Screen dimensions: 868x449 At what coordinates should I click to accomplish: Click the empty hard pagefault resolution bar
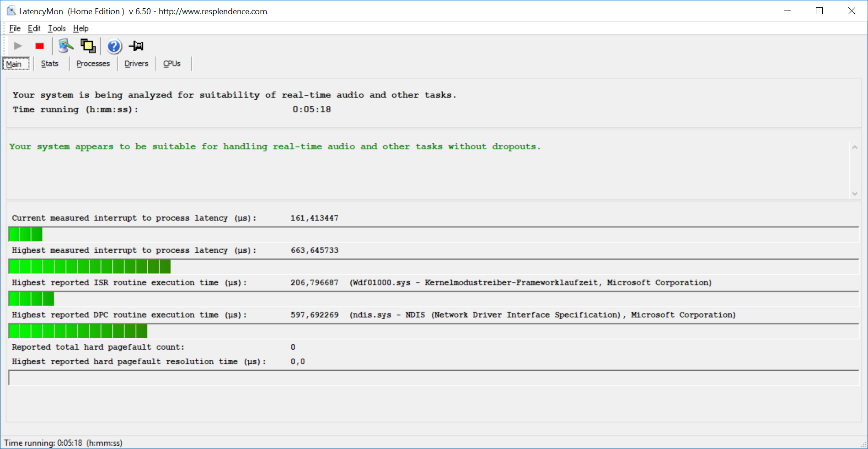tap(434, 378)
